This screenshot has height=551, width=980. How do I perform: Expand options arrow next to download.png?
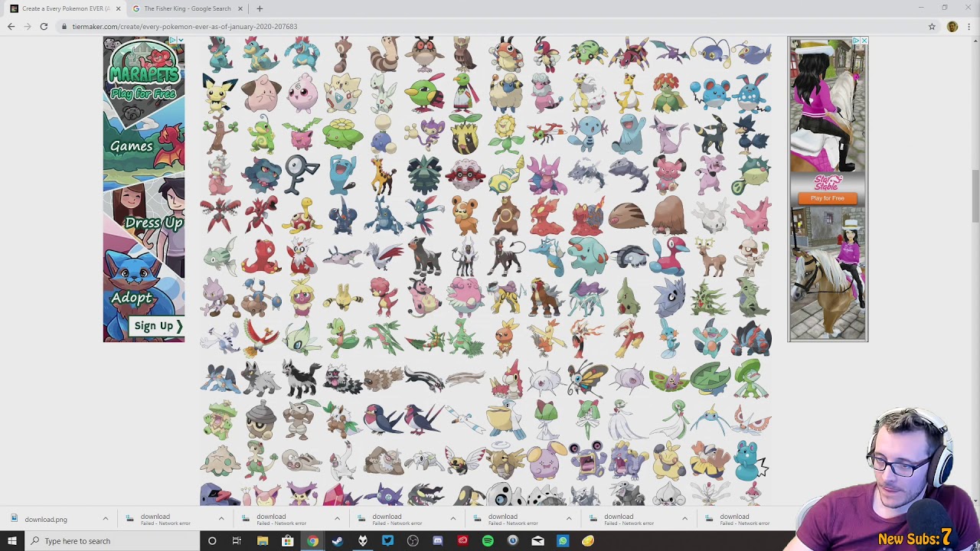(106, 519)
